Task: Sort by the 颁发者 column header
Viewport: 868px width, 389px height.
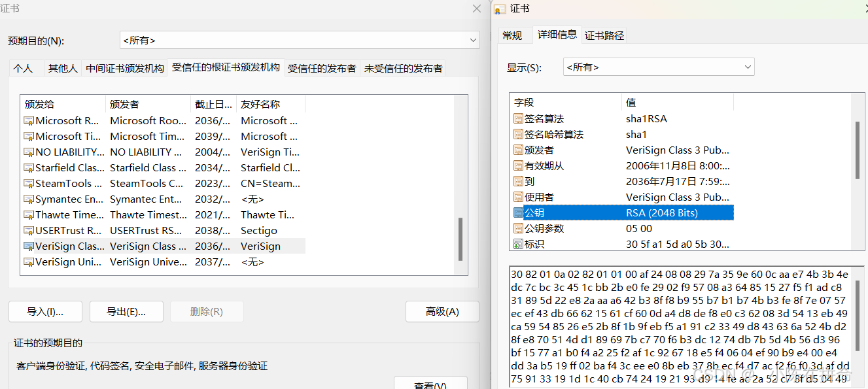Action: pos(148,104)
